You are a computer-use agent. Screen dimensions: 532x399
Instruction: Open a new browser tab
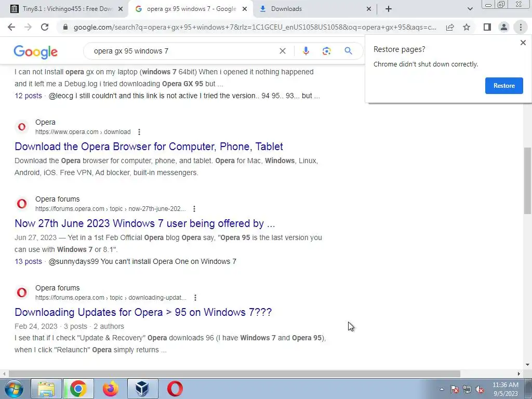[x=389, y=9]
